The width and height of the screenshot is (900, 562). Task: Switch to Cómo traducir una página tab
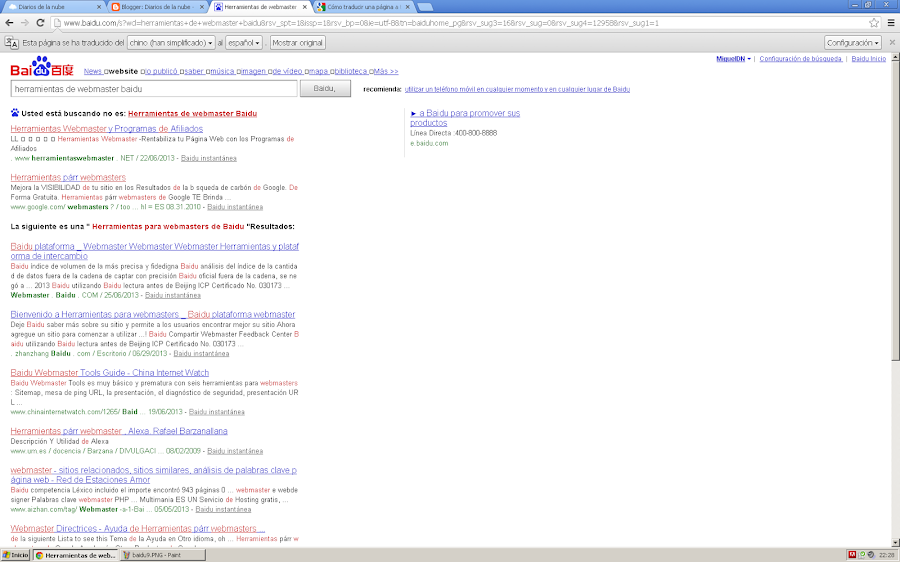(x=363, y=7)
